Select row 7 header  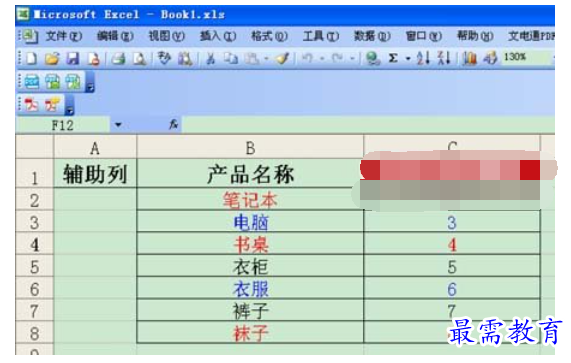pos(34,311)
